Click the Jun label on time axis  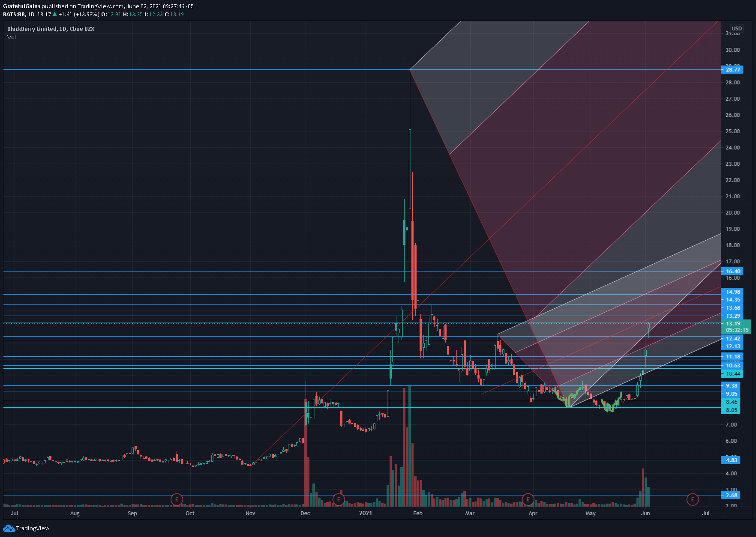[x=645, y=513]
